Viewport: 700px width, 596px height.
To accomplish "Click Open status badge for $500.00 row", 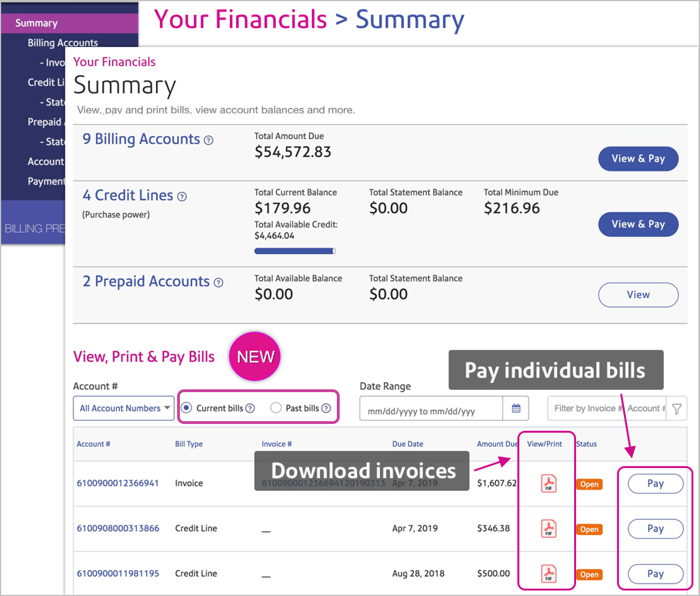I will point(589,575).
